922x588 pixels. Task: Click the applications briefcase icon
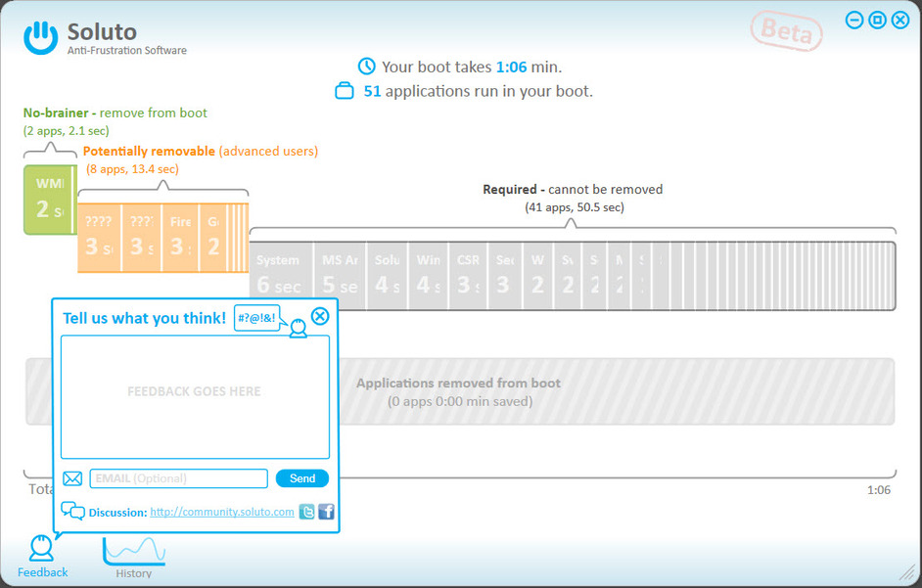(x=345, y=91)
